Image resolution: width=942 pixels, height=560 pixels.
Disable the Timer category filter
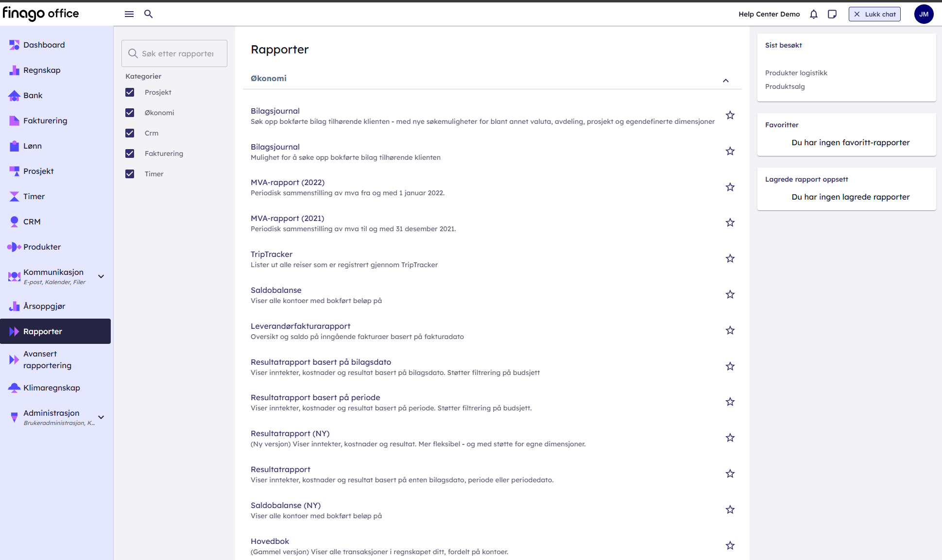(130, 174)
